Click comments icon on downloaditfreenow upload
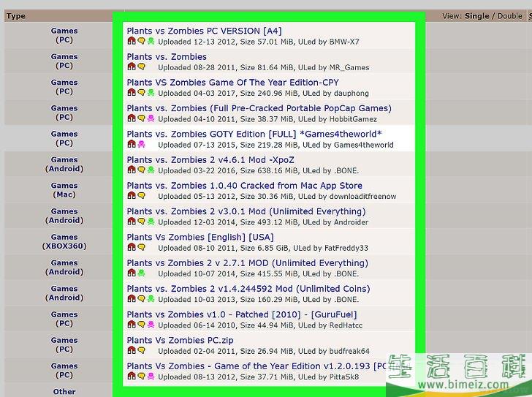The image size is (532, 397). click(141, 196)
